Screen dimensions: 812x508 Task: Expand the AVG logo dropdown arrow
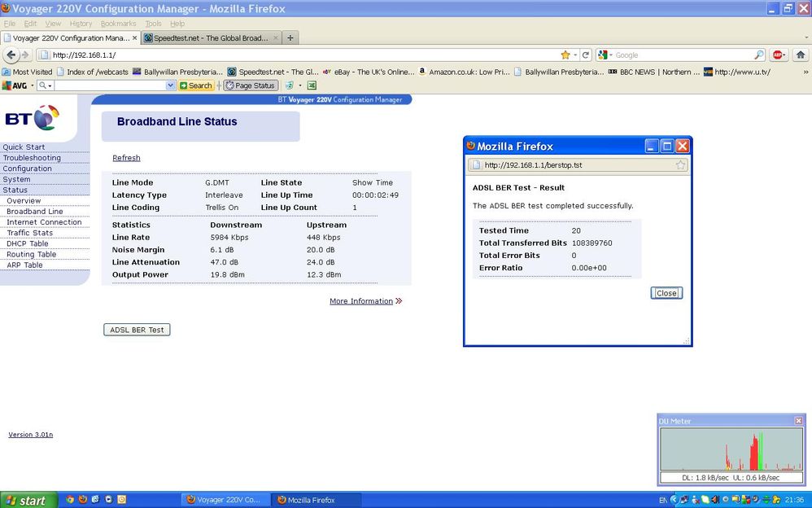[x=32, y=85]
